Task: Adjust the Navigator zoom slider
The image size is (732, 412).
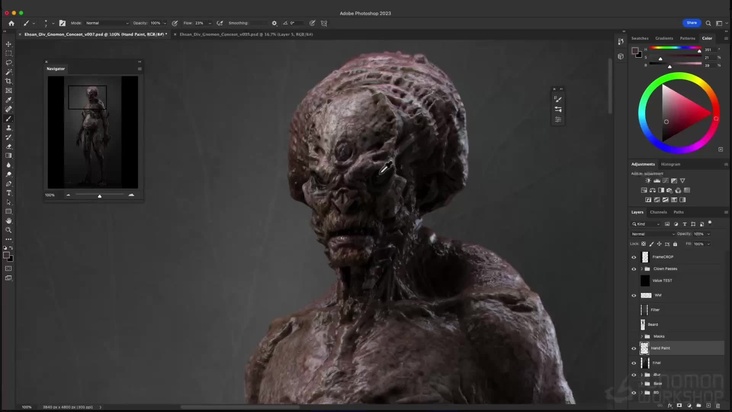Action: (99, 195)
